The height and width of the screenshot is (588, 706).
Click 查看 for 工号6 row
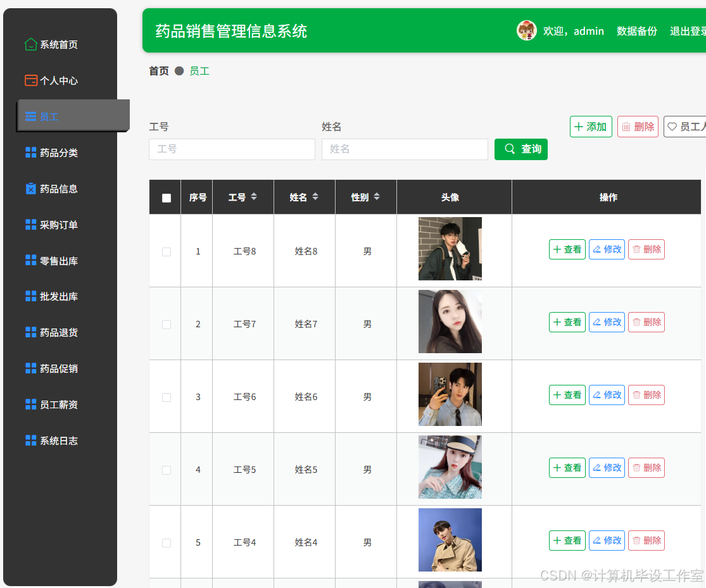point(567,395)
